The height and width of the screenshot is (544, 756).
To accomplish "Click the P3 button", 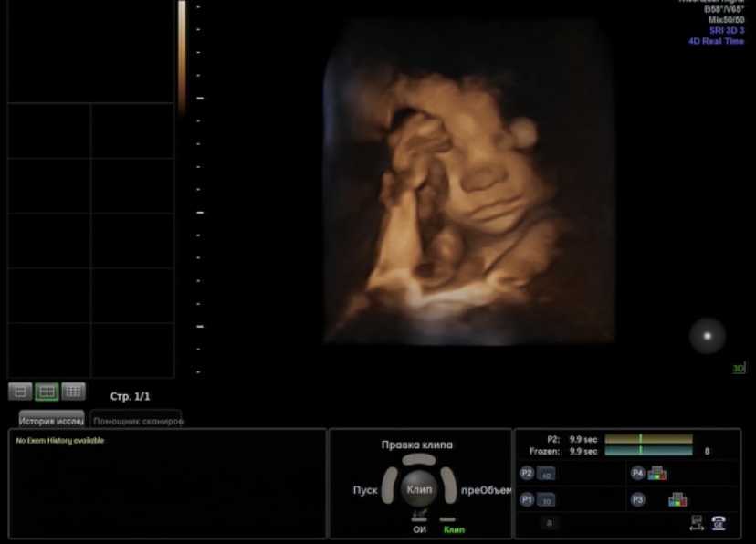I will coord(637,499).
